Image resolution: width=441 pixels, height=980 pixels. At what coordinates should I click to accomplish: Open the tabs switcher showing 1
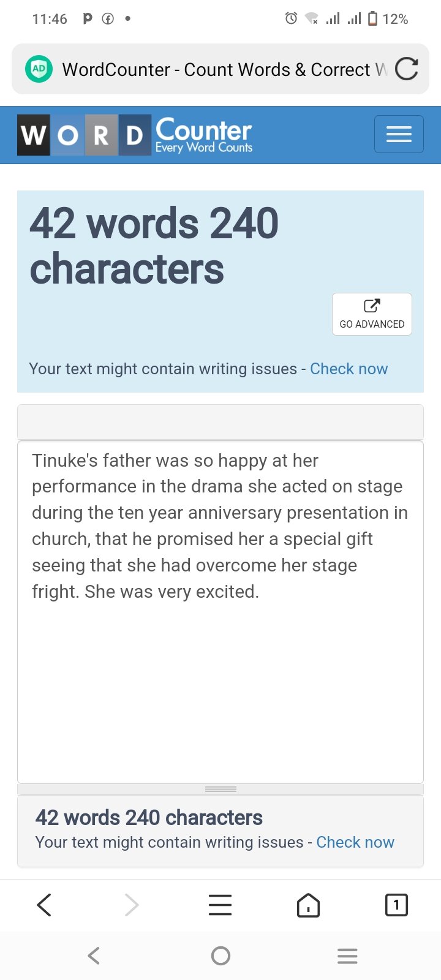point(396,905)
